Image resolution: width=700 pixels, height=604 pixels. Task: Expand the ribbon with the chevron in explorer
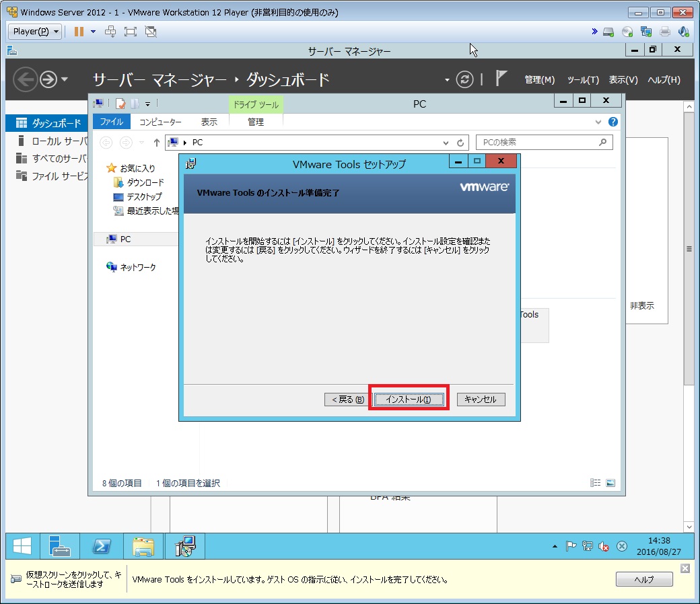pos(598,122)
